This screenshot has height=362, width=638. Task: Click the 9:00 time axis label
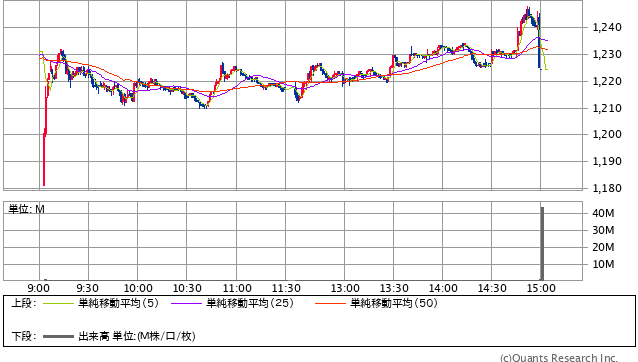coord(39,288)
